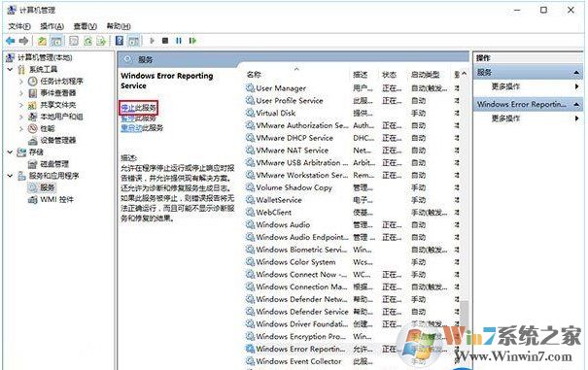This screenshot has width=588, height=370.
Task: Select the Volume Shadow Copy row
Action: click(x=353, y=187)
